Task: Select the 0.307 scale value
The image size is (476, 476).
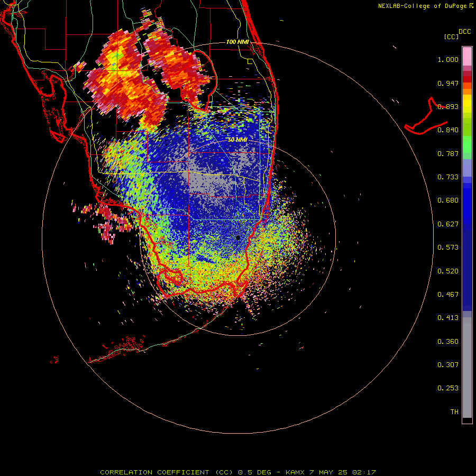Action: [448, 365]
